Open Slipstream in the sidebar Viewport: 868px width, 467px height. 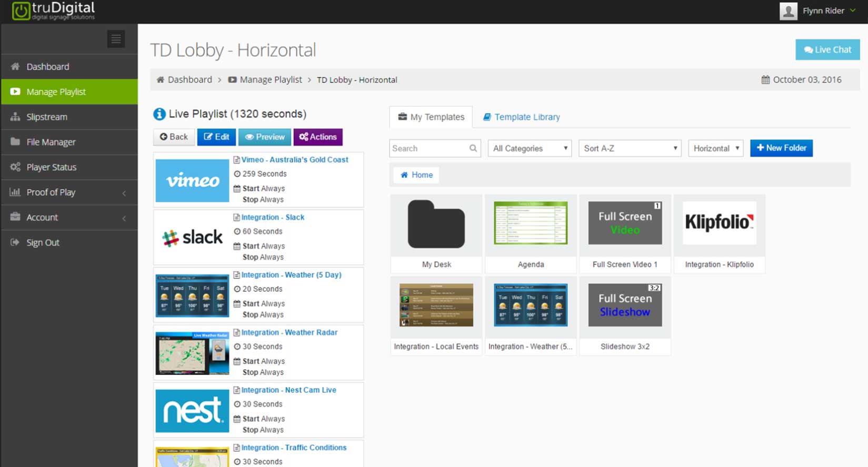tap(69, 117)
